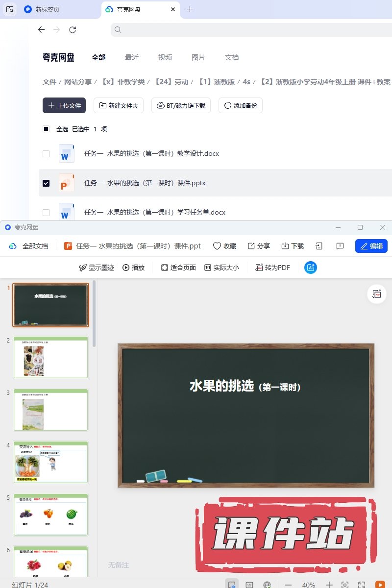392x588 pixels.
Task: Click the fullscreen expand icon in status bar
Action: [362, 585]
